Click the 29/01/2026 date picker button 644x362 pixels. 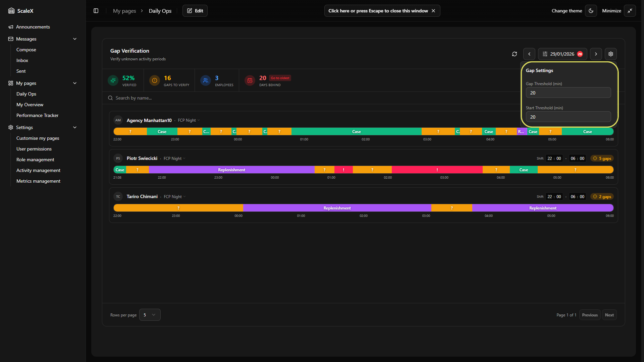pos(562,54)
